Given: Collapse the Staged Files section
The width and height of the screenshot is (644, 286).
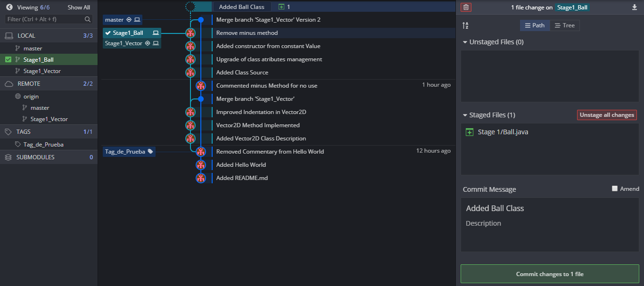Looking at the screenshot, I should [x=465, y=115].
